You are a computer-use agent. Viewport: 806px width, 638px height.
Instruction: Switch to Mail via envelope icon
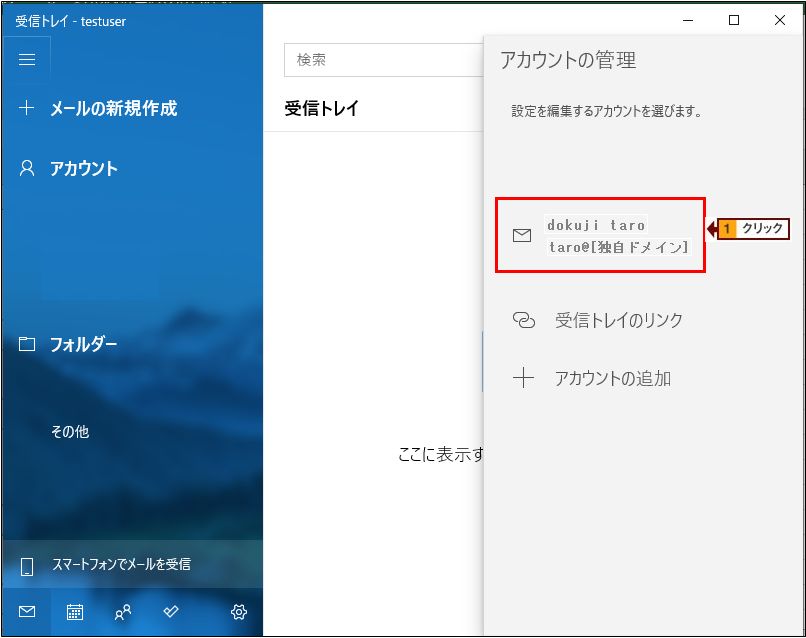pos(27,611)
